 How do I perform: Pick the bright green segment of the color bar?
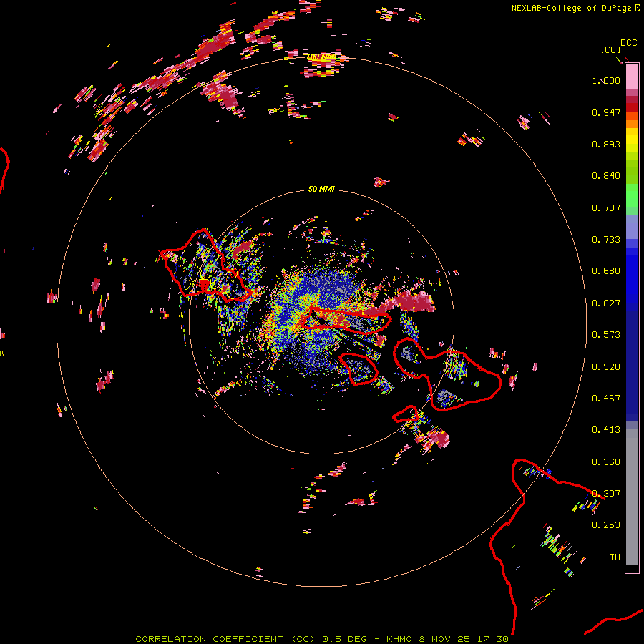(x=632, y=195)
